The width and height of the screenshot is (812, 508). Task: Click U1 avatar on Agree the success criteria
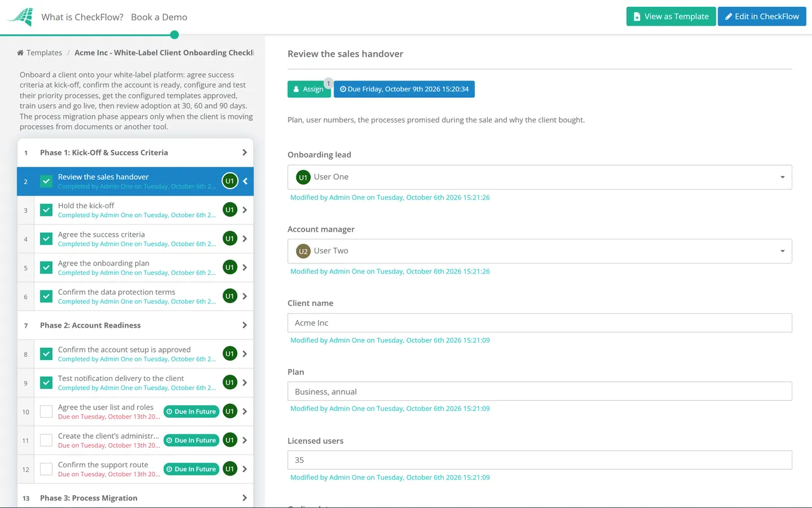pyautogui.click(x=230, y=239)
